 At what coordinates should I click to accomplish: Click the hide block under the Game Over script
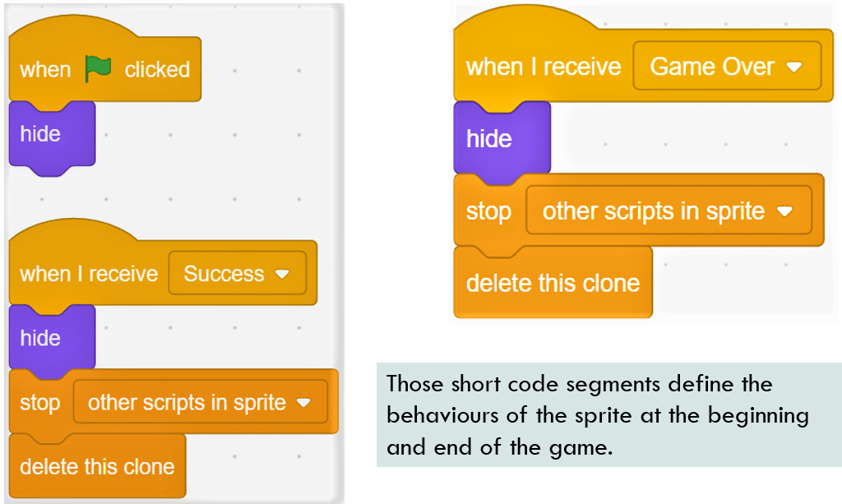[489, 139]
